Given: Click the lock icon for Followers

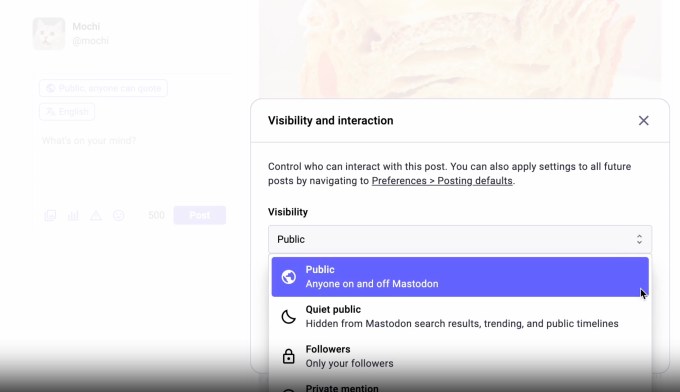Looking at the screenshot, I should pos(288,356).
